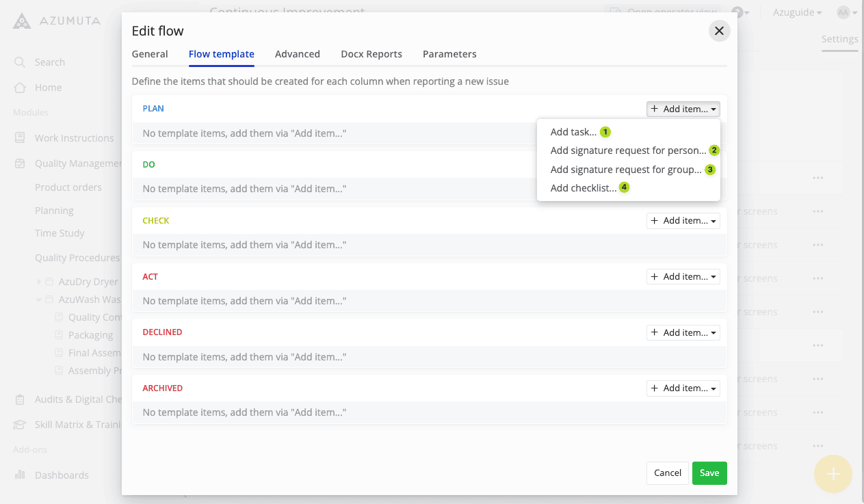The width and height of the screenshot is (864, 504).
Task: Select Add task menu option
Action: [573, 132]
